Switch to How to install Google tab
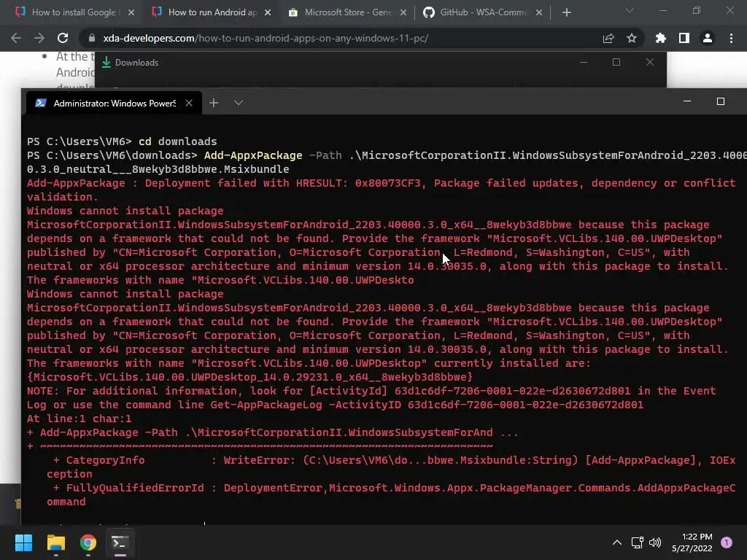 coord(74,12)
